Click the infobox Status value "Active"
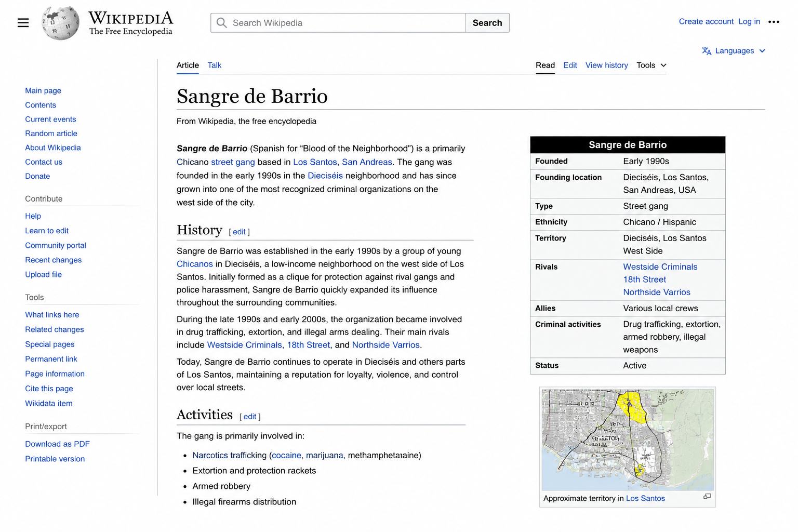This screenshot has width=798, height=532. coord(635,366)
